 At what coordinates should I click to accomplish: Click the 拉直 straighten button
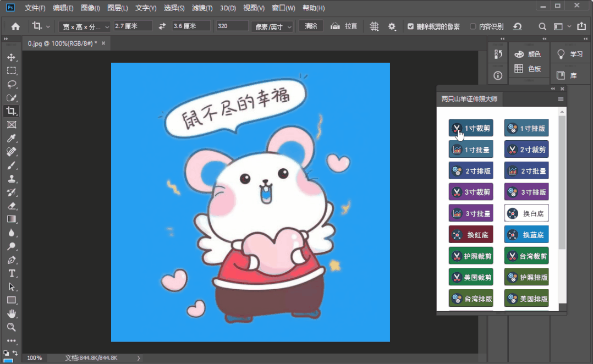pyautogui.click(x=344, y=26)
